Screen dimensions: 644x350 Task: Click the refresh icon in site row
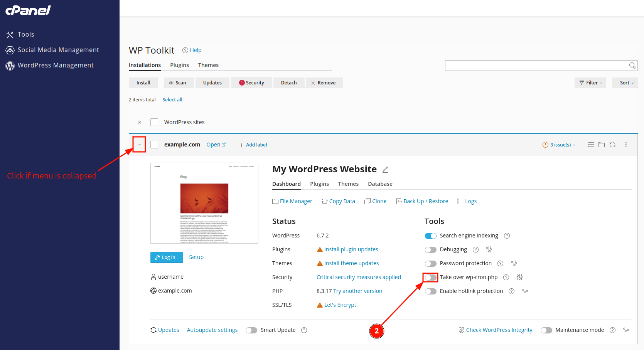click(x=612, y=145)
